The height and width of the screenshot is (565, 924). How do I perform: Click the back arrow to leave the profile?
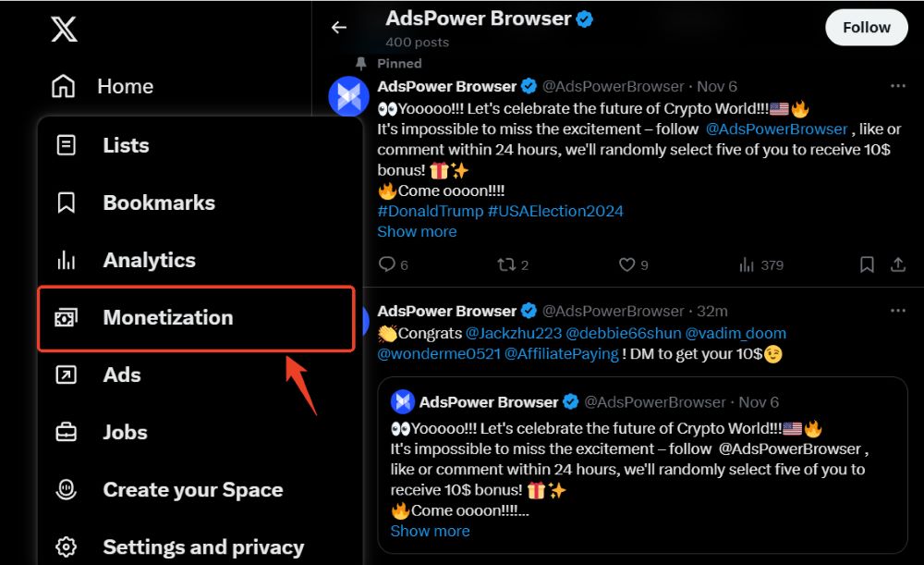coord(339,27)
